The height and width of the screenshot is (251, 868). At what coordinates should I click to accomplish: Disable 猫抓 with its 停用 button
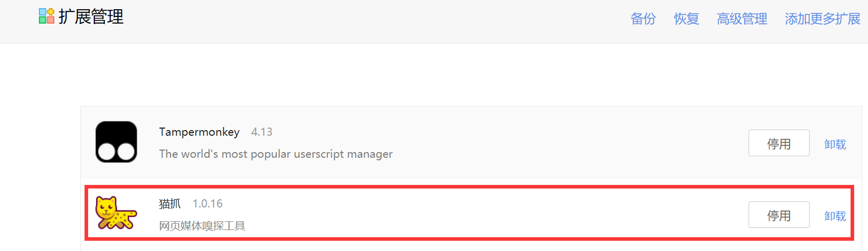(x=779, y=215)
